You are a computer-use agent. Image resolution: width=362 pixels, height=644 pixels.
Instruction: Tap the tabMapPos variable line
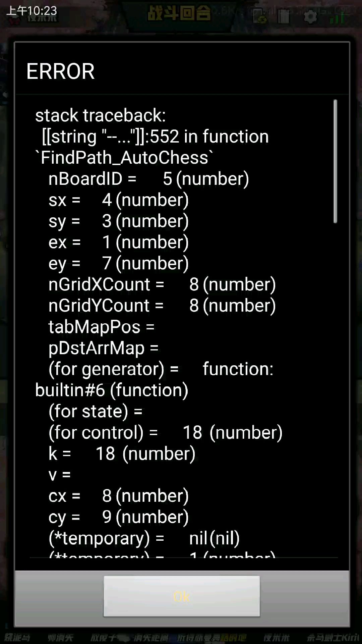click(x=101, y=327)
